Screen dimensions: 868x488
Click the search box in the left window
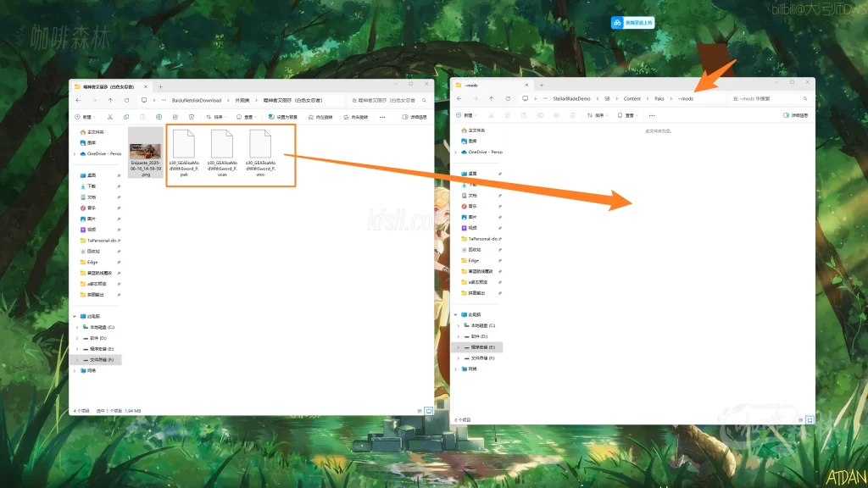click(388, 100)
